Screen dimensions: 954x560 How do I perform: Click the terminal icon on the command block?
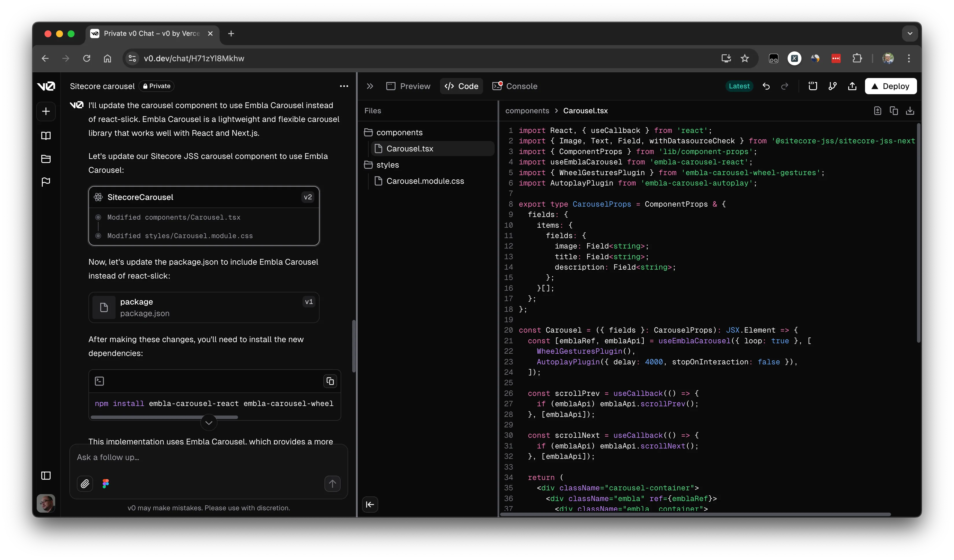pos(100,381)
